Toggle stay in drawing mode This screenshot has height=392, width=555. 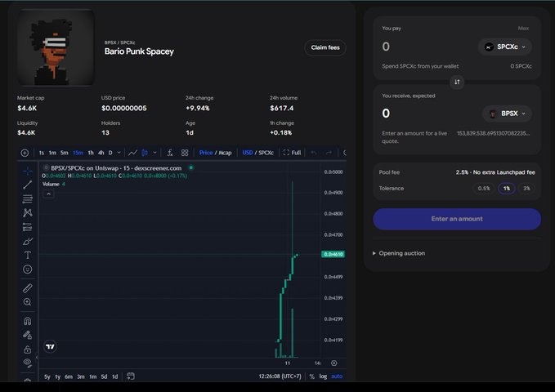click(27, 335)
